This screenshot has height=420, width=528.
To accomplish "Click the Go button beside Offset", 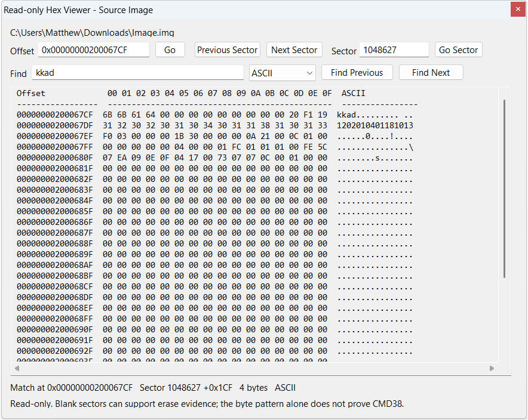I will [x=170, y=50].
